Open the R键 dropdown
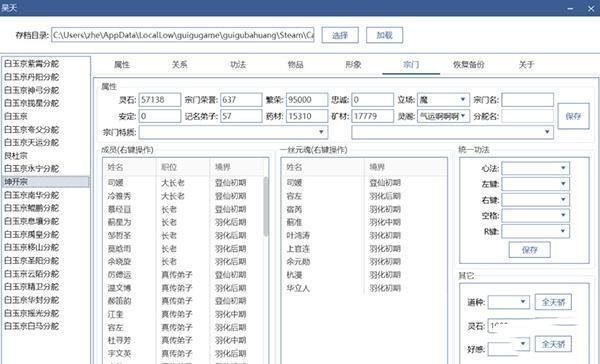This screenshot has height=364, width=600. (x=535, y=231)
